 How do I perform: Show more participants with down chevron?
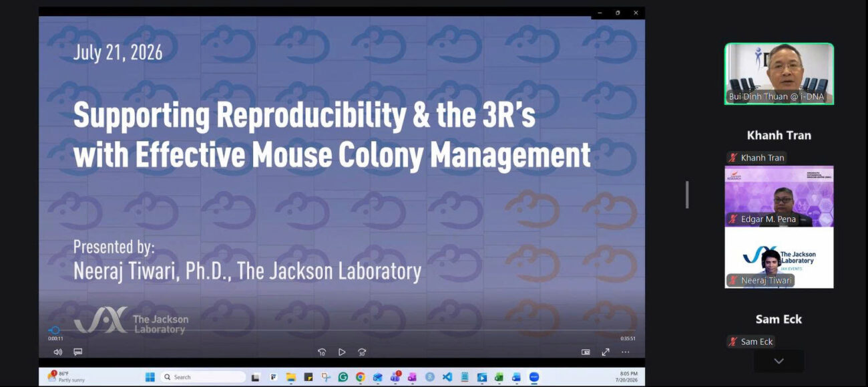point(779,361)
